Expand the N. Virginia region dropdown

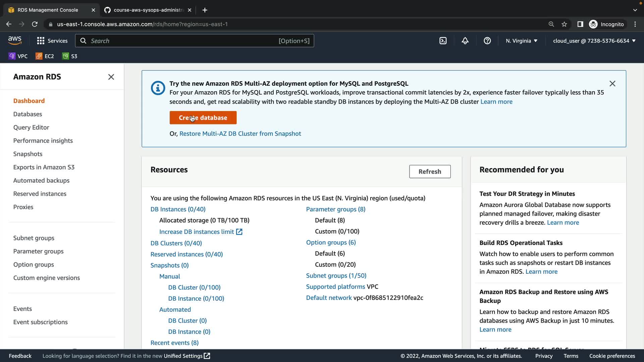(522, 41)
